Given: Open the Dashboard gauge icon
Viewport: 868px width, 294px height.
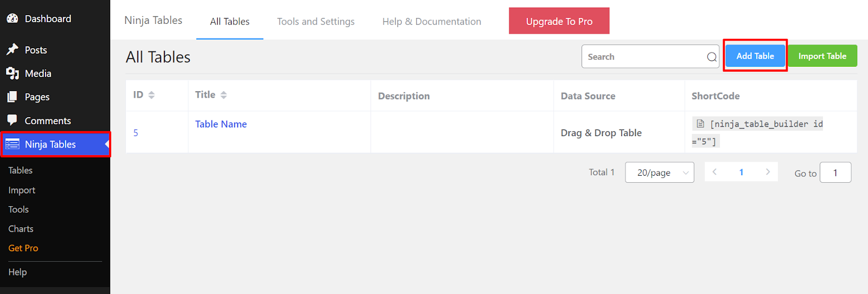Looking at the screenshot, I should point(12,18).
